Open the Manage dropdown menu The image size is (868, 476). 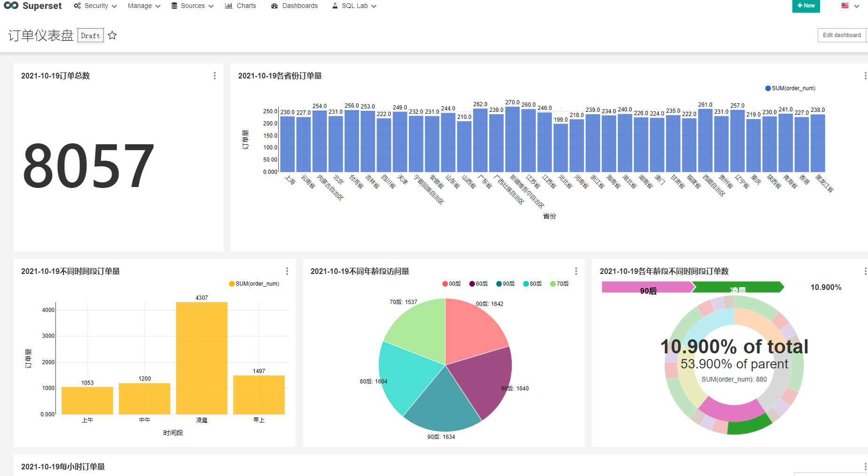144,6
